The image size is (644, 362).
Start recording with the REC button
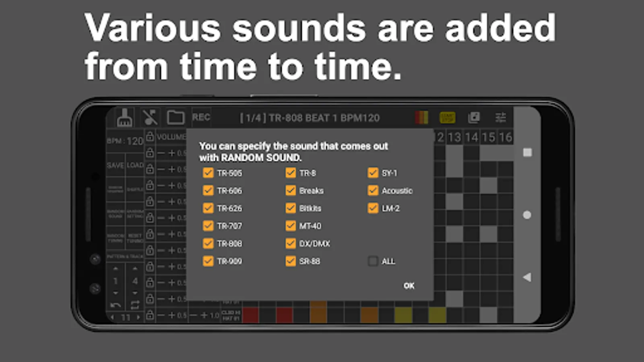tap(201, 117)
